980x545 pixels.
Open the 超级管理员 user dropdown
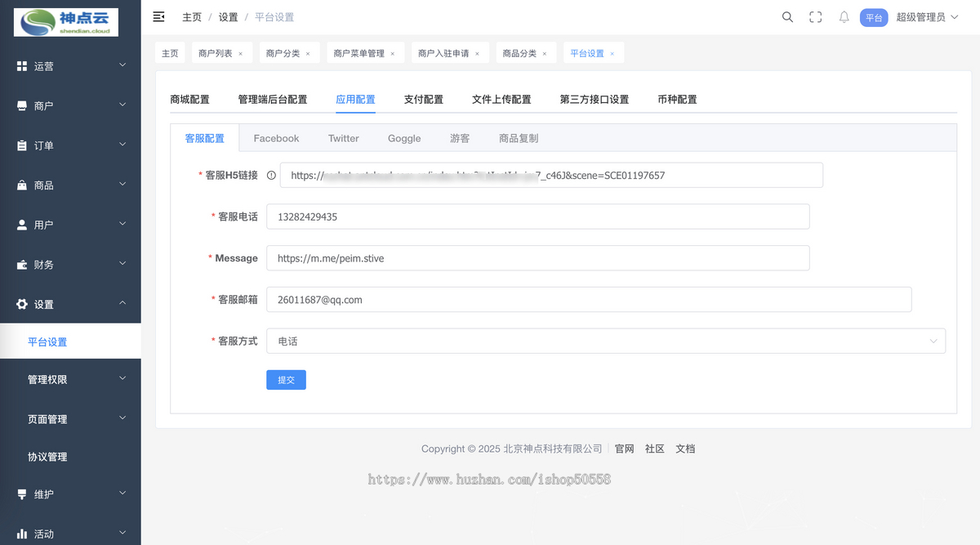(927, 17)
